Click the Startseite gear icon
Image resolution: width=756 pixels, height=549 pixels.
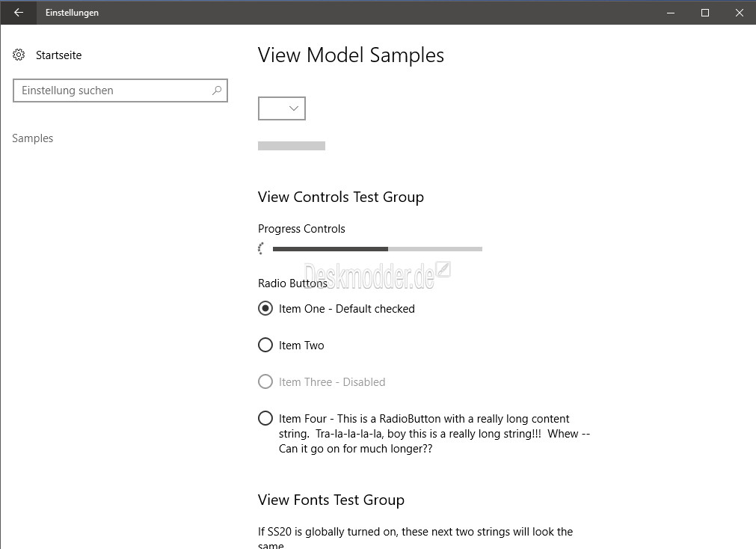point(19,55)
